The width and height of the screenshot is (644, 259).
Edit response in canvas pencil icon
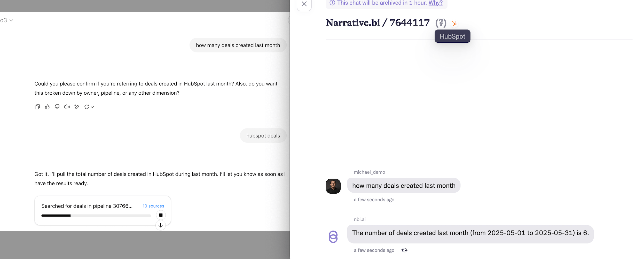coord(77,107)
